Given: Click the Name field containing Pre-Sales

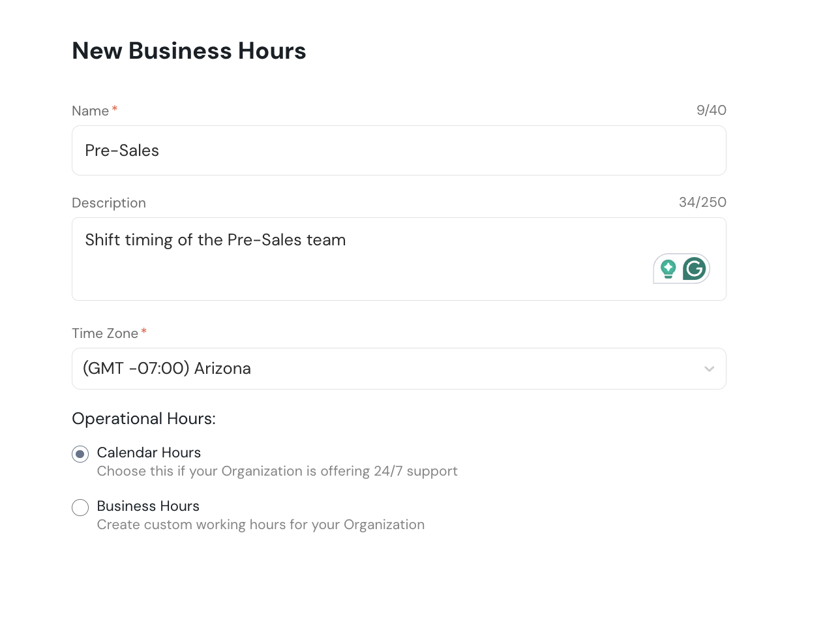Looking at the screenshot, I should pos(398,151).
